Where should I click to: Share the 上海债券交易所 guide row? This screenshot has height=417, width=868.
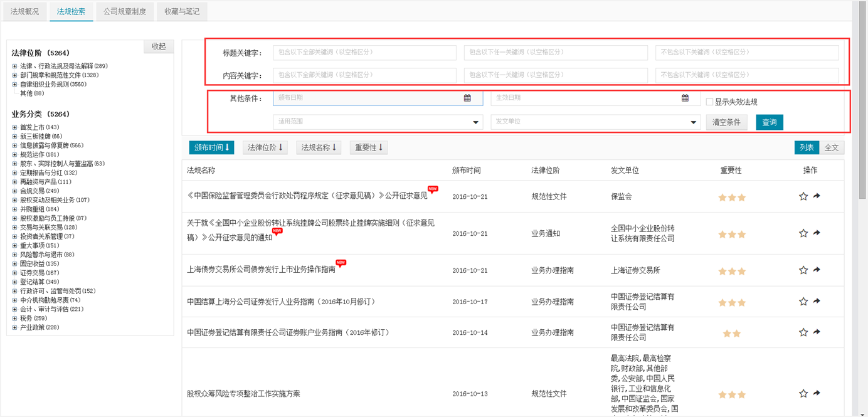(x=817, y=270)
